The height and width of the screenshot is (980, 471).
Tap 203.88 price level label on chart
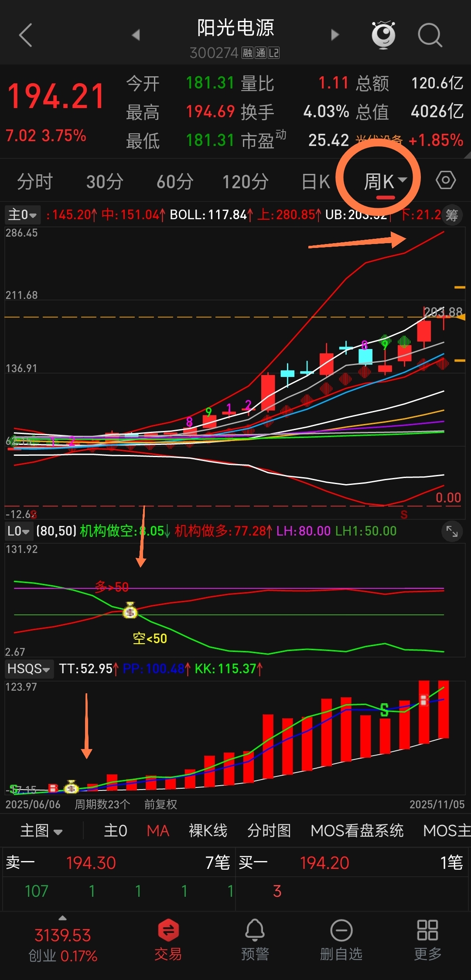pyautogui.click(x=443, y=312)
